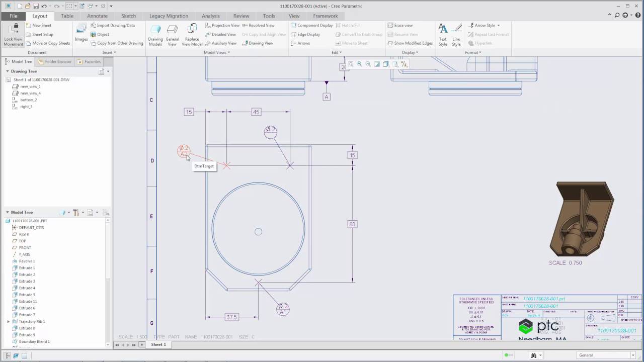Switch to the Annotate ribbon tab
Screen dimensions: 644x362
(97, 16)
